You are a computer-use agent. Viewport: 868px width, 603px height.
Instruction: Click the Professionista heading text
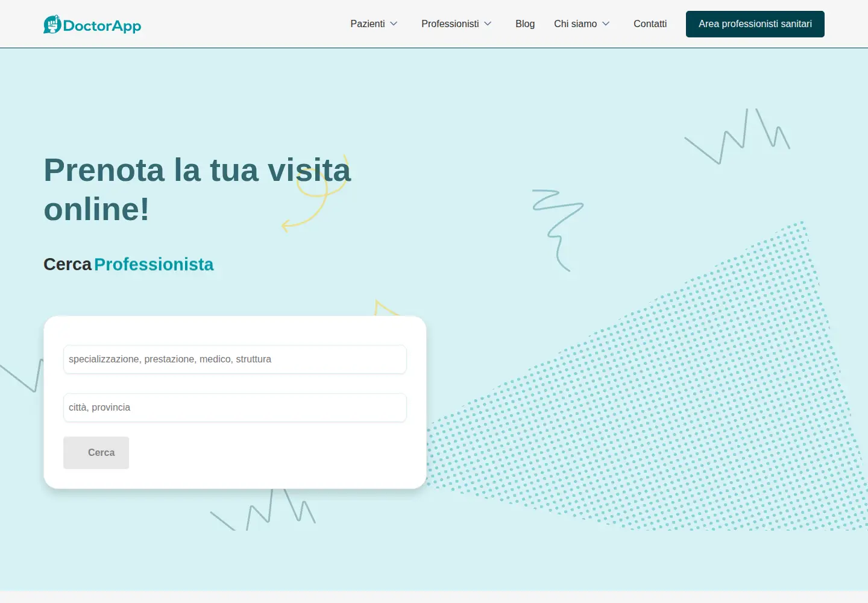(x=154, y=265)
